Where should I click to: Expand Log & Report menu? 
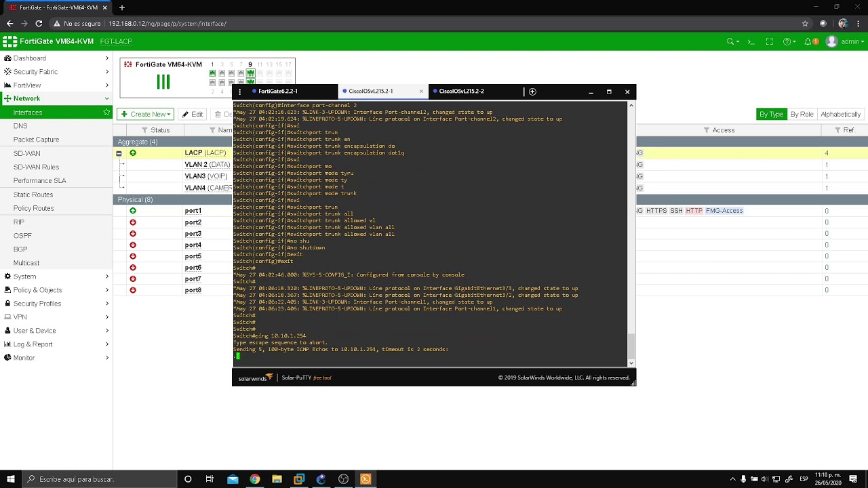point(56,344)
